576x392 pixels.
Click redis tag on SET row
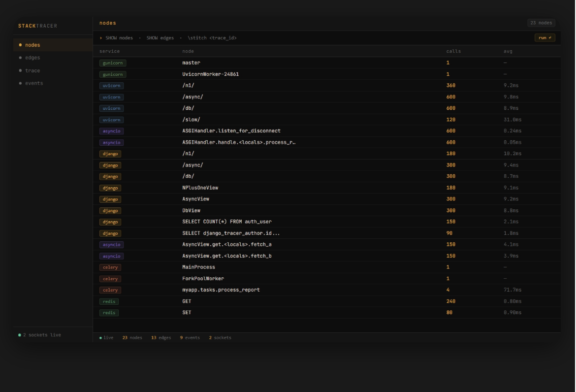tap(109, 313)
